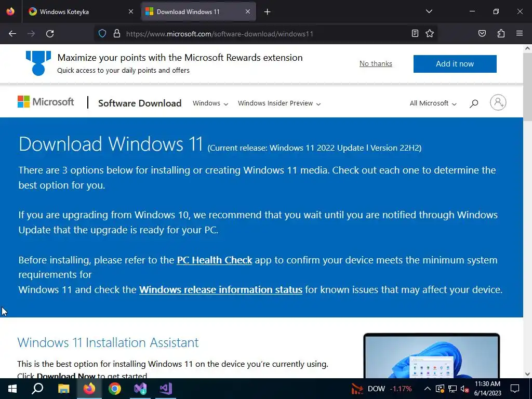This screenshot has height=399, width=532.
Task: Open Visual Studio taskbar icon
Action: 166,389
